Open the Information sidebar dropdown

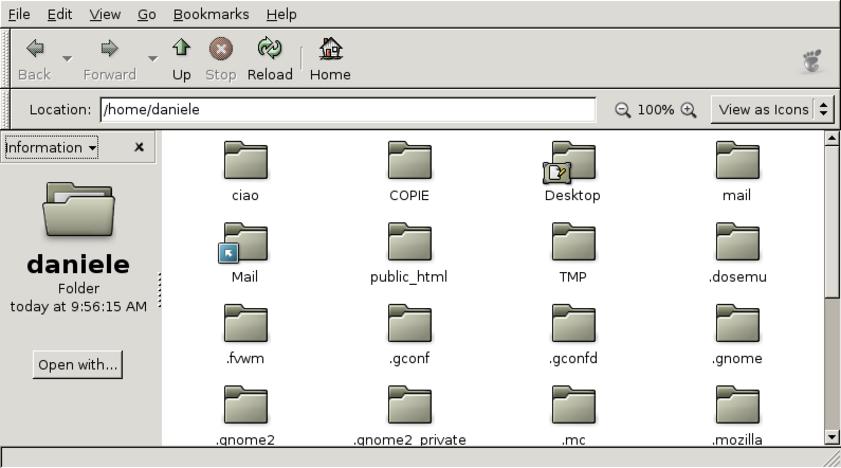tap(51, 148)
